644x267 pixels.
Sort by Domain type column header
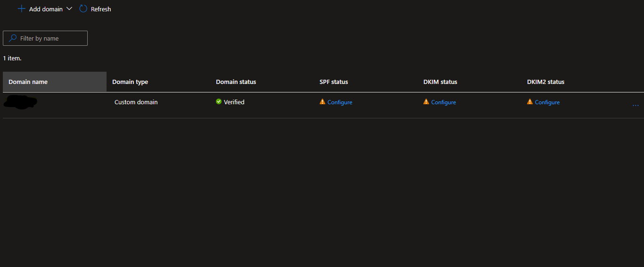coord(130,82)
